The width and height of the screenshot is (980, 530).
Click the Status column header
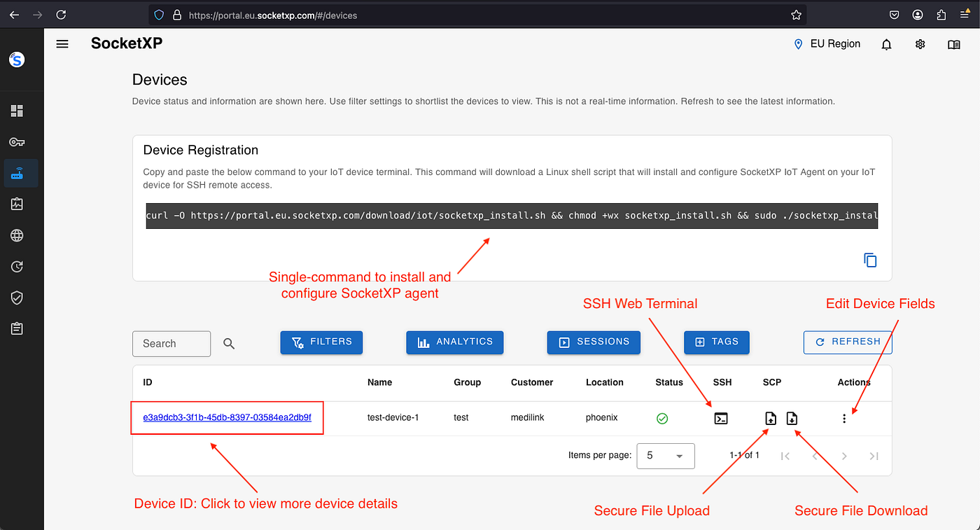(x=669, y=382)
